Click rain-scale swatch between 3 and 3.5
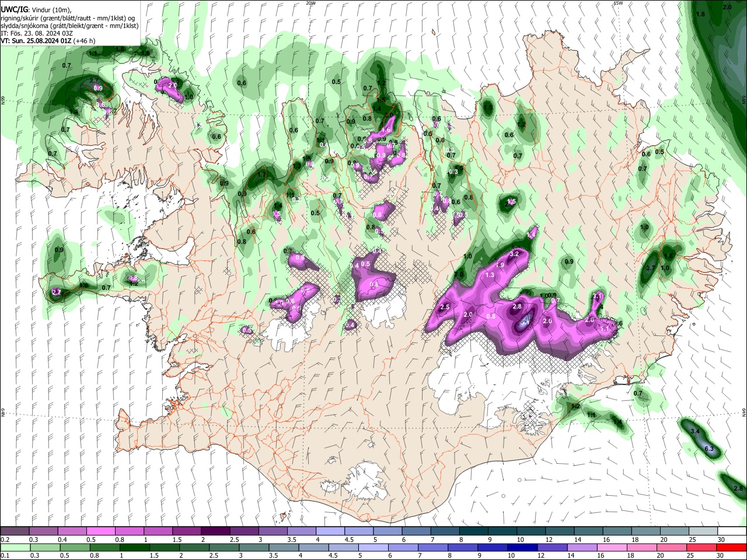The image size is (747, 560). pos(254,548)
